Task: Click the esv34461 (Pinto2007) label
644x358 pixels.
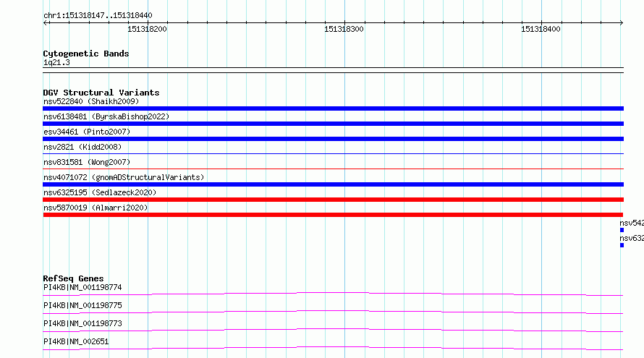Action: click(87, 132)
